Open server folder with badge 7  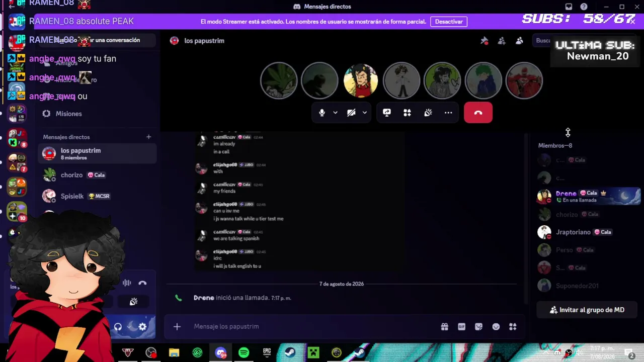(x=17, y=163)
